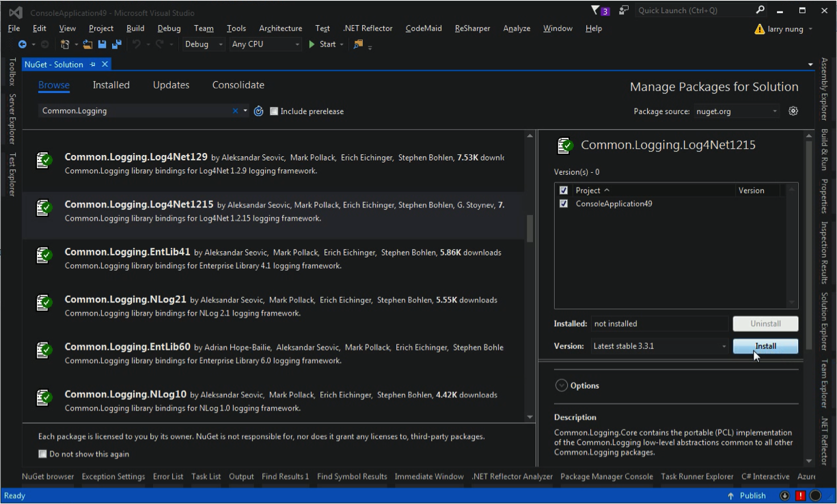Open the notifications flag with count 3
Screen dimensions: 837x504
pos(600,10)
